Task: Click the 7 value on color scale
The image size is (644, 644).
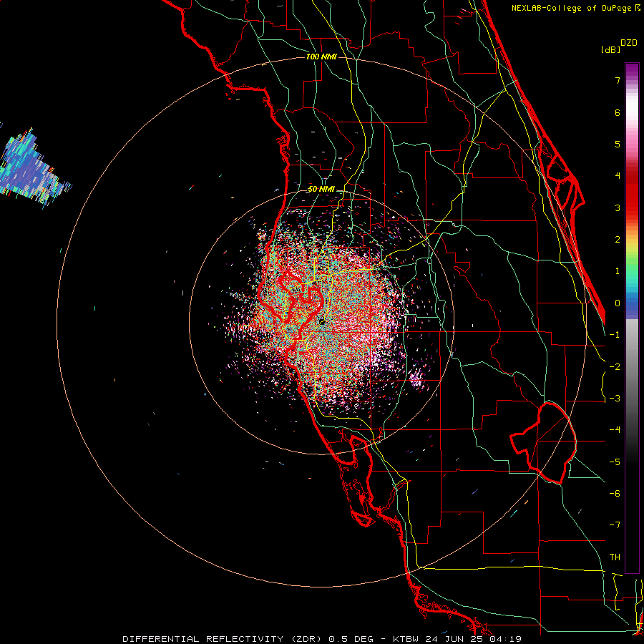Action: click(618, 80)
